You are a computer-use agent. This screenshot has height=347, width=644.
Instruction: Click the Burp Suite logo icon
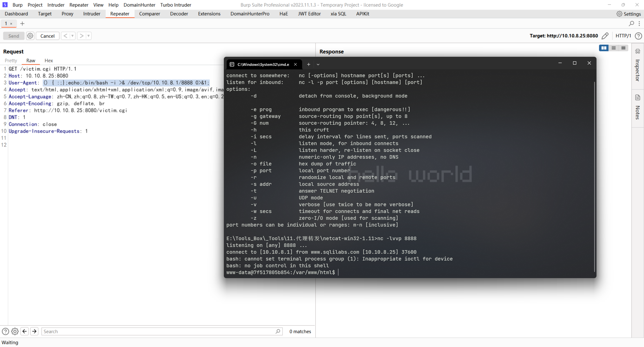tap(5, 5)
